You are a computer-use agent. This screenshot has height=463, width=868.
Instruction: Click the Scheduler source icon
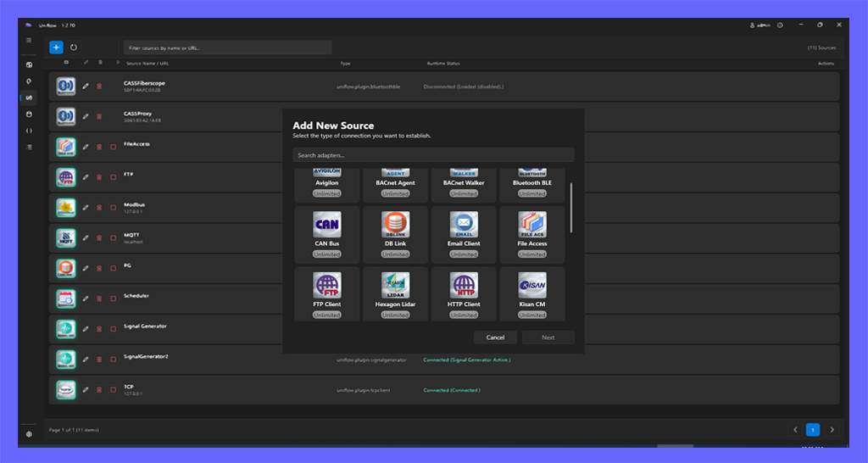66,298
